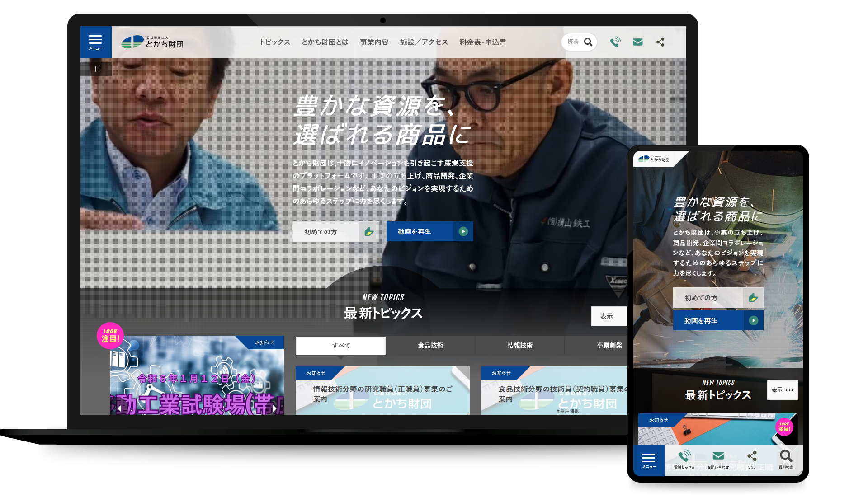Select the 情報技術 topics tab

pos(520,346)
